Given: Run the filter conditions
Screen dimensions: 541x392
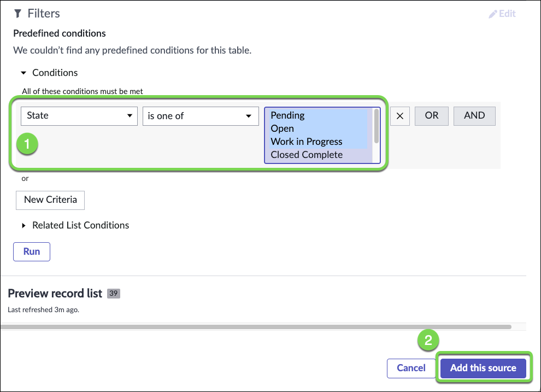Looking at the screenshot, I should [x=32, y=251].
